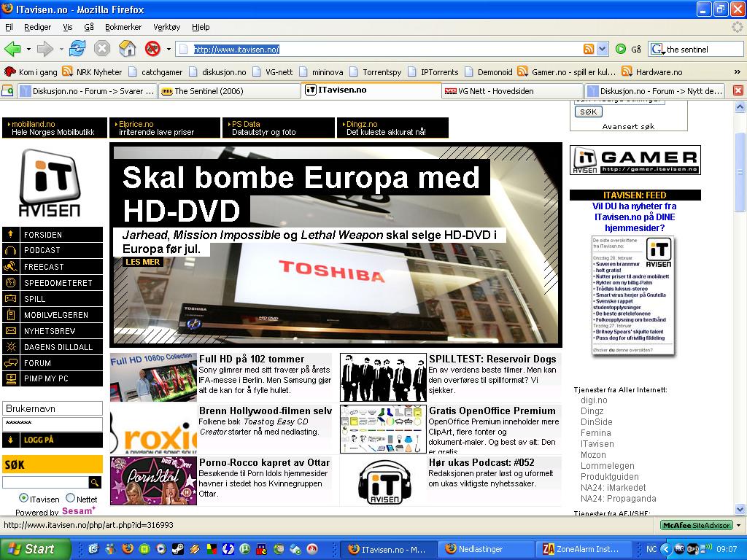Open DAGENS DILLDALL section
The height and width of the screenshot is (560, 747).
53,347
